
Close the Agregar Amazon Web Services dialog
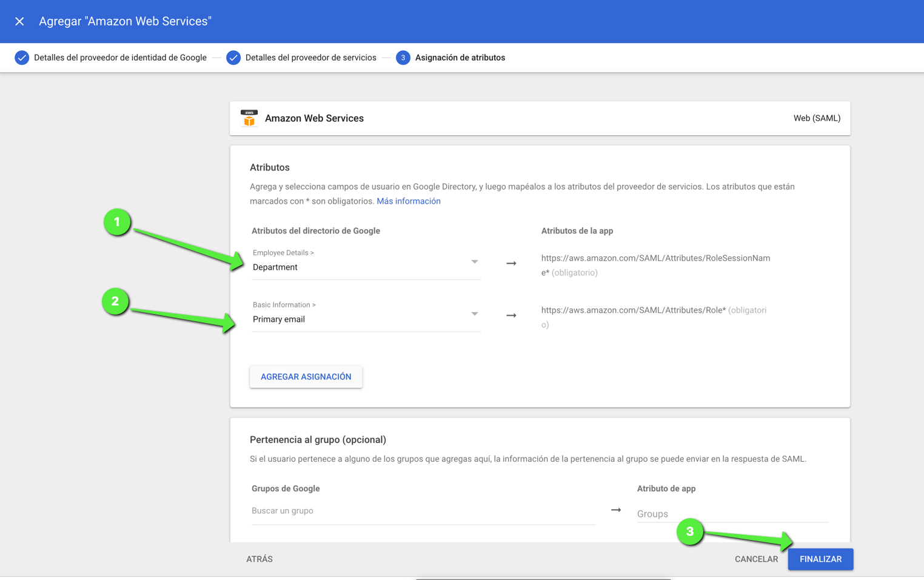pos(19,21)
